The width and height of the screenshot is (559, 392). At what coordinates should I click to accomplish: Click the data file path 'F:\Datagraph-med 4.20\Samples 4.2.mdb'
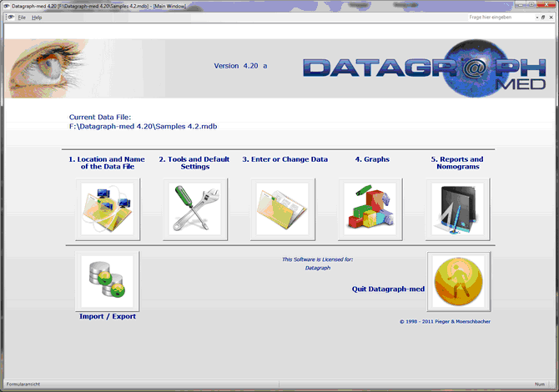click(143, 127)
